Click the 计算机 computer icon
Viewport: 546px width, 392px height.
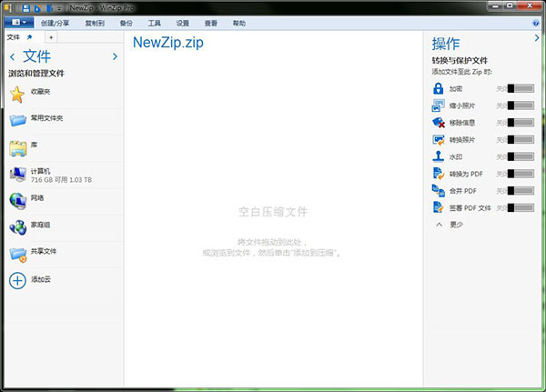18,174
